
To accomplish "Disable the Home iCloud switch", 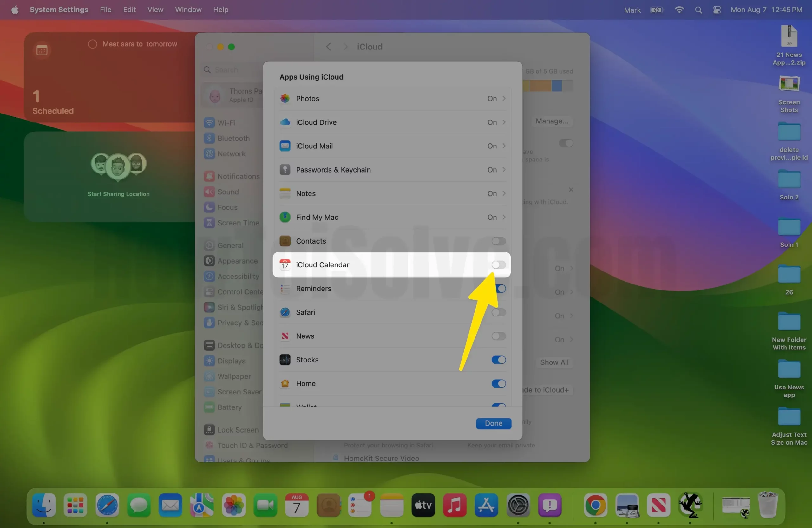I will 498,384.
